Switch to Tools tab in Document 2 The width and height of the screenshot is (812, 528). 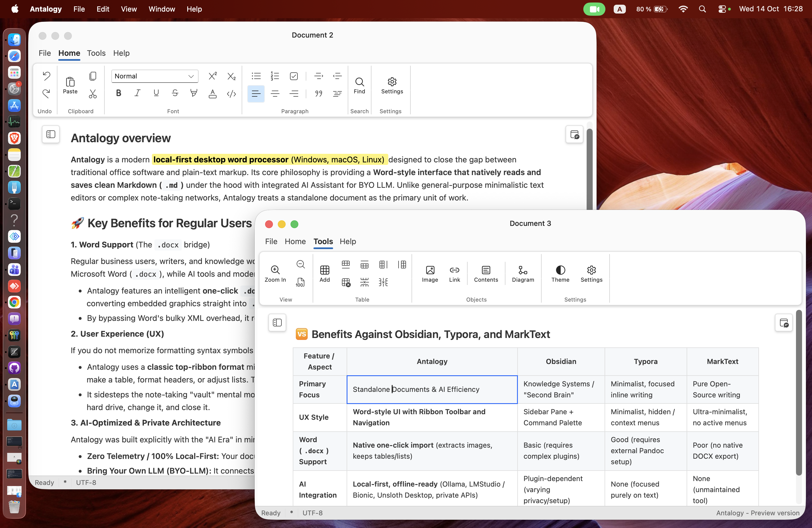click(x=96, y=53)
